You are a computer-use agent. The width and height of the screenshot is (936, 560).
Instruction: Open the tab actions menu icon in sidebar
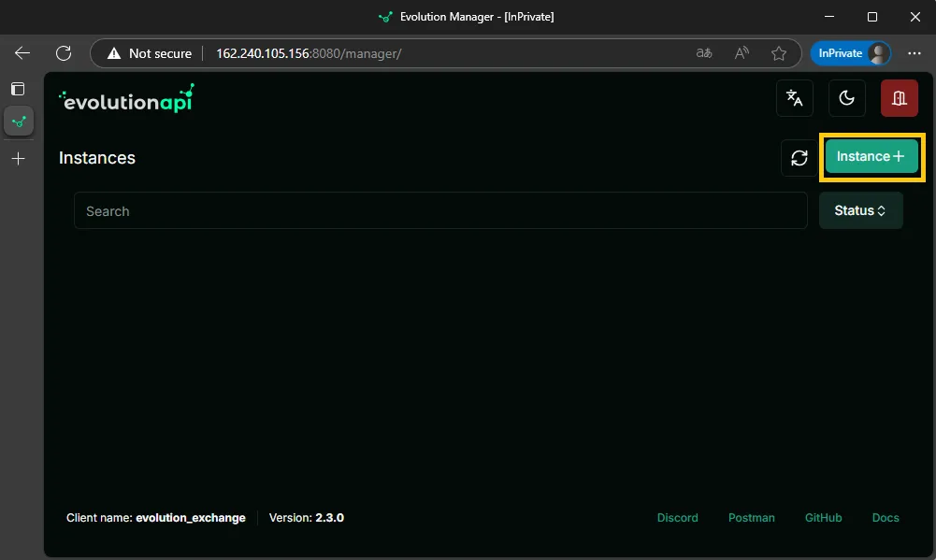coord(18,89)
